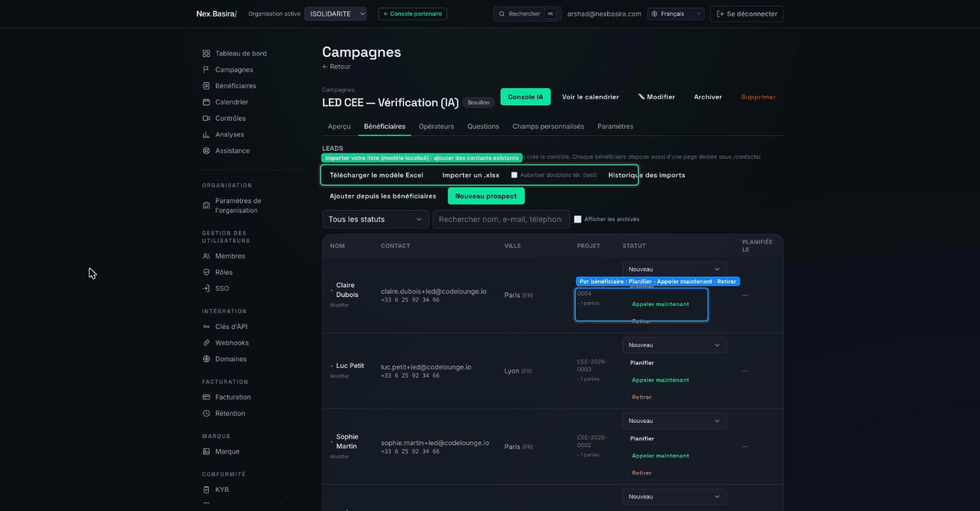Check Afficher les archivés checkbox
This screenshot has width=980, height=511.
578,219
